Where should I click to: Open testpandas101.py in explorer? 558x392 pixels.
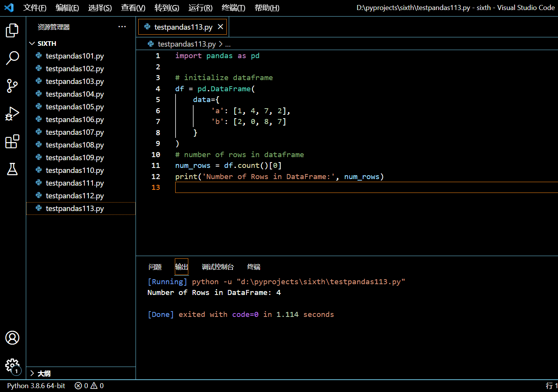point(81,56)
